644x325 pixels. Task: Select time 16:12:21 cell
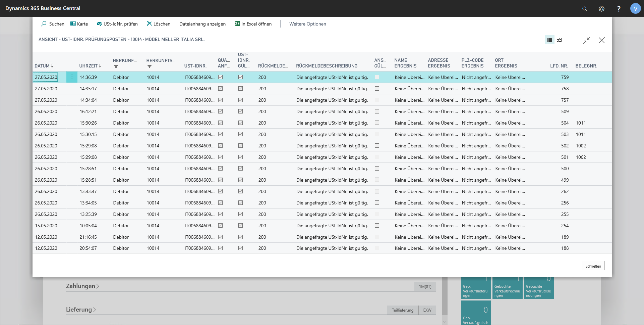(x=88, y=111)
